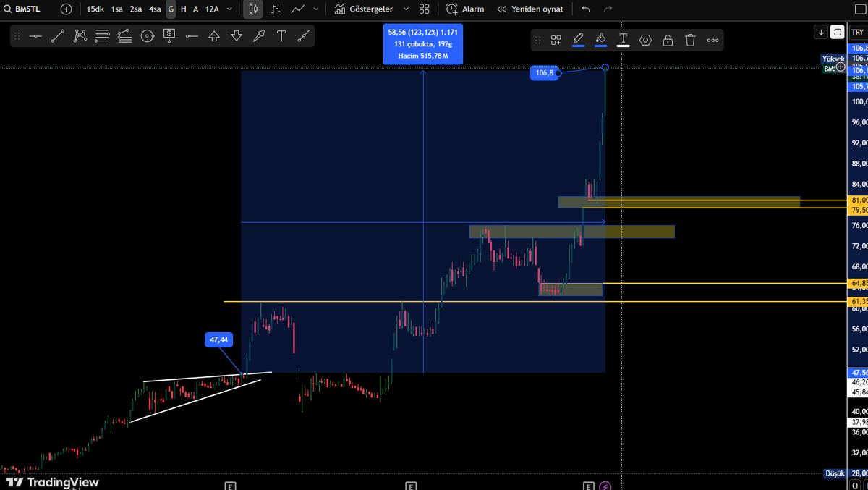The height and width of the screenshot is (490, 868).
Task: Select the text tool
Action: tap(281, 36)
